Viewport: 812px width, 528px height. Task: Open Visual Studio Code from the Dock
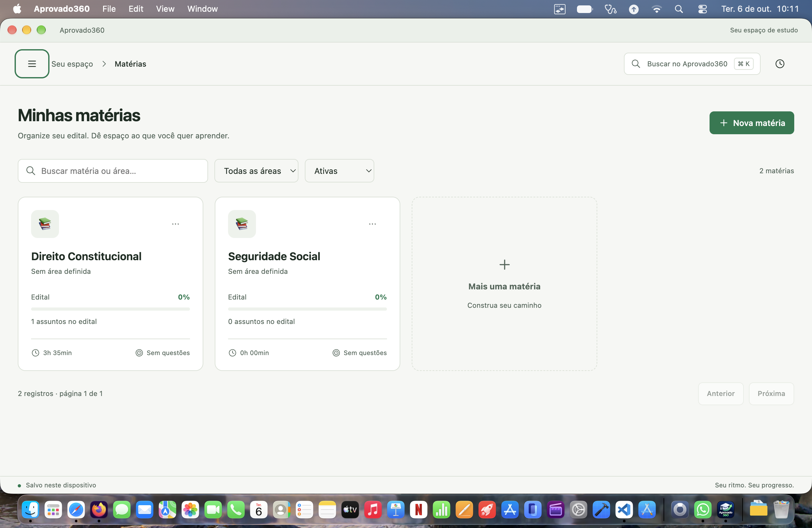[x=624, y=510]
